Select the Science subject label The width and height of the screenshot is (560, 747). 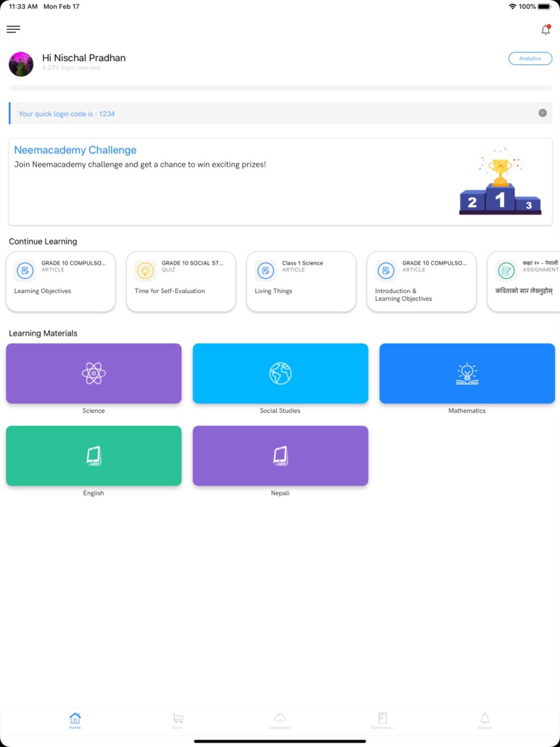pyautogui.click(x=94, y=411)
